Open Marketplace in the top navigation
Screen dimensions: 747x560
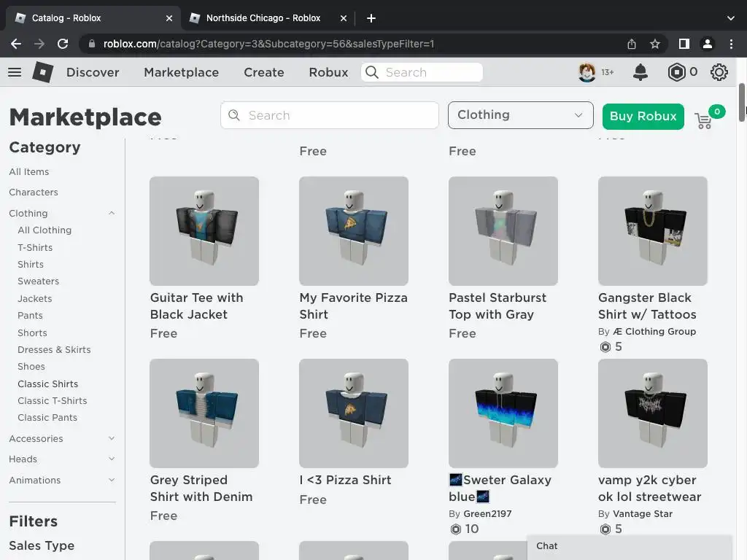[x=182, y=72]
